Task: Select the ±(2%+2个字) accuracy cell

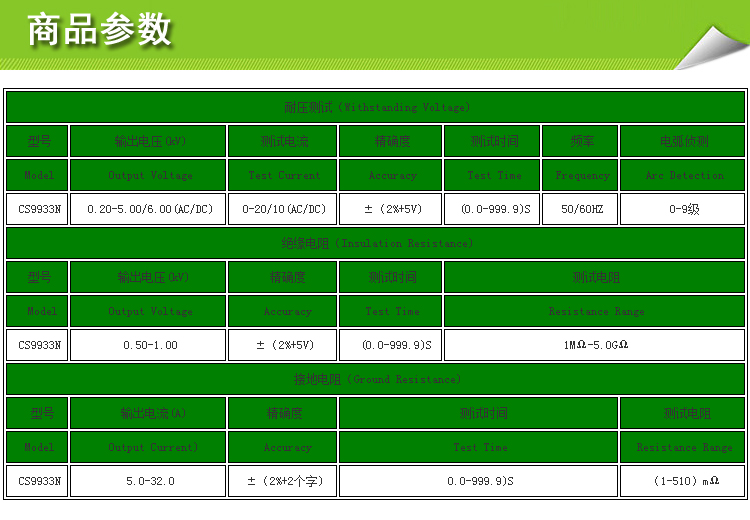Action: point(283,481)
